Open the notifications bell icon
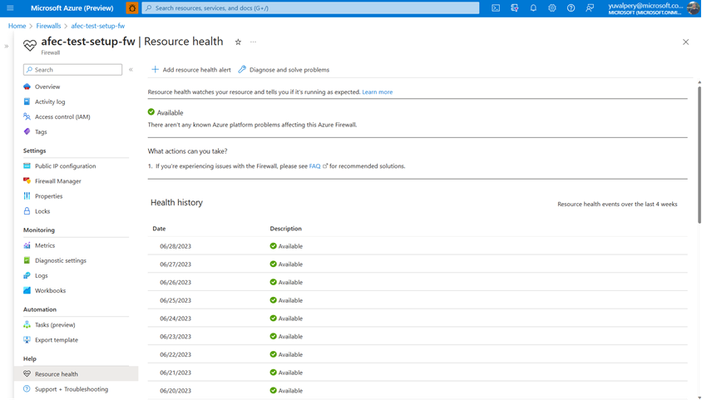The height and width of the screenshot is (400, 702). [x=533, y=8]
